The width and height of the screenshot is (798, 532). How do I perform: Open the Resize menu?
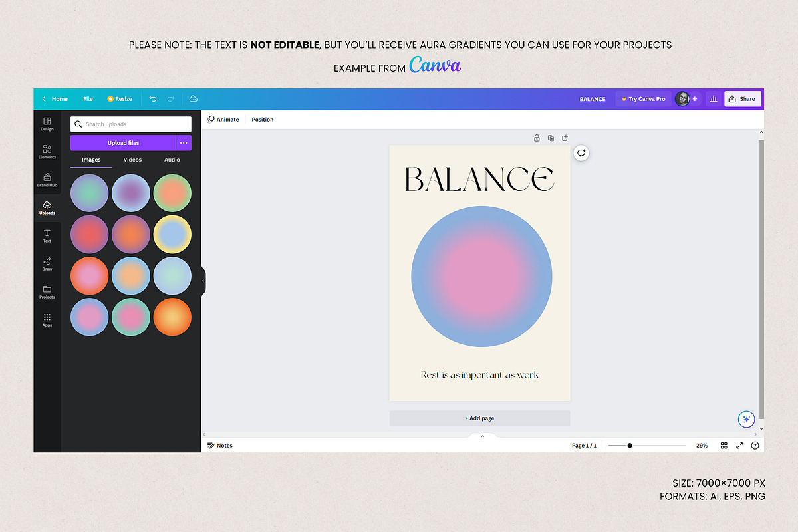pyautogui.click(x=120, y=99)
